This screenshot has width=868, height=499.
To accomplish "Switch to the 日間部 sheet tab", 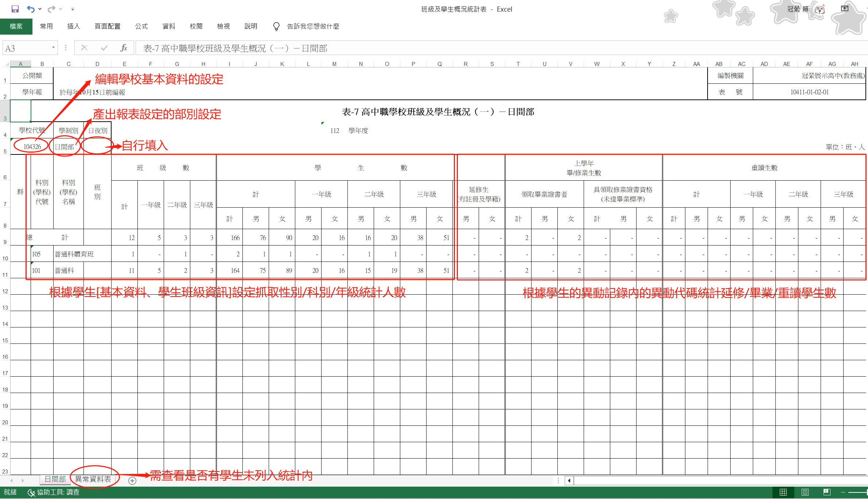I will point(55,479).
